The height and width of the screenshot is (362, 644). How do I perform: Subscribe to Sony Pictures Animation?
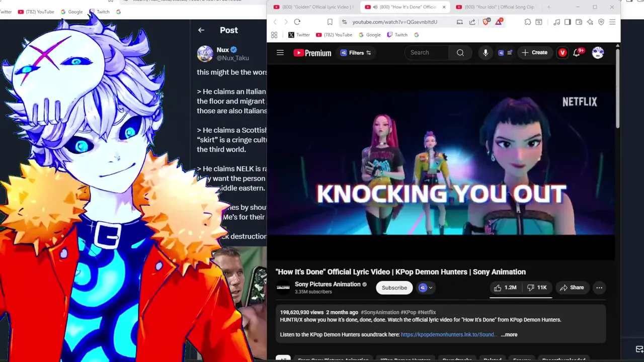tap(394, 288)
